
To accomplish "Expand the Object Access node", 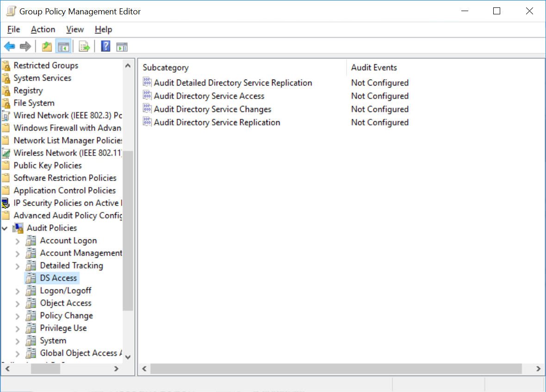I will click(18, 304).
